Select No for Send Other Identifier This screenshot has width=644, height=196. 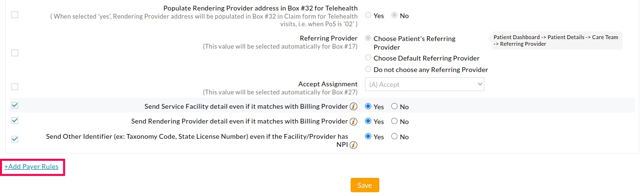tap(395, 136)
